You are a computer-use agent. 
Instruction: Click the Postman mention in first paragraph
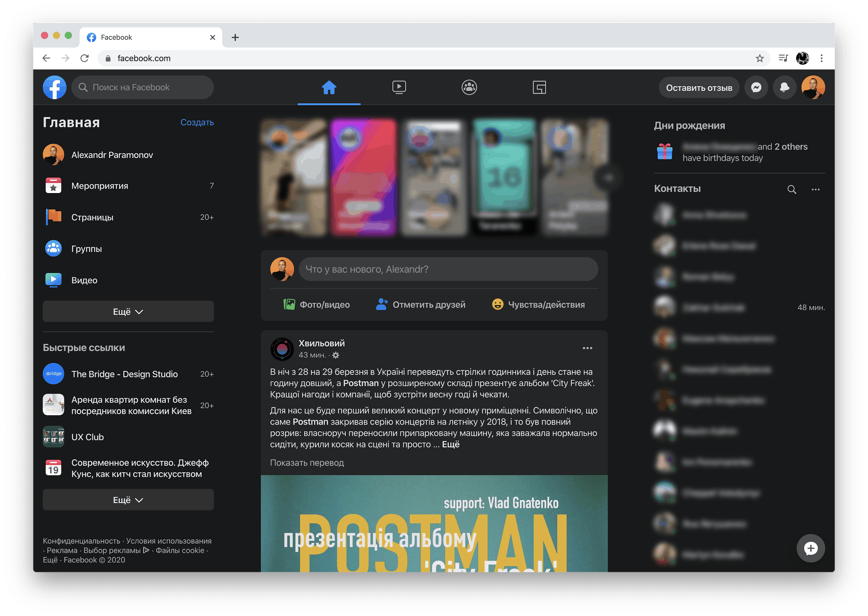(x=361, y=383)
